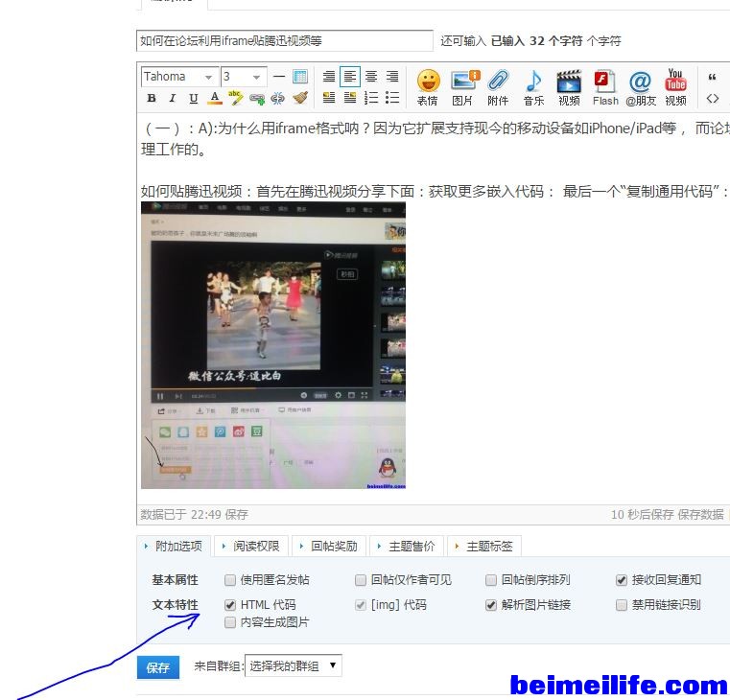Click the 图片 insert image icon

[464, 85]
